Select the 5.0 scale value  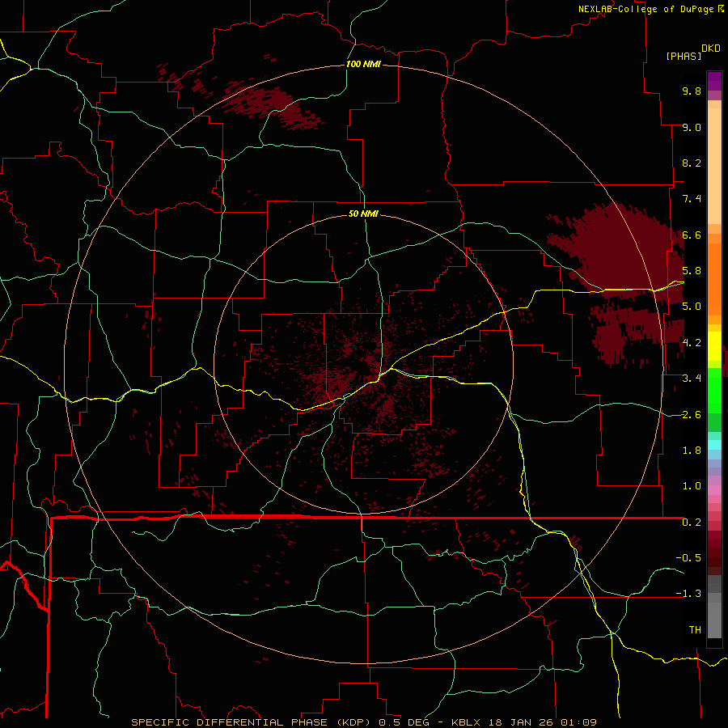click(692, 307)
